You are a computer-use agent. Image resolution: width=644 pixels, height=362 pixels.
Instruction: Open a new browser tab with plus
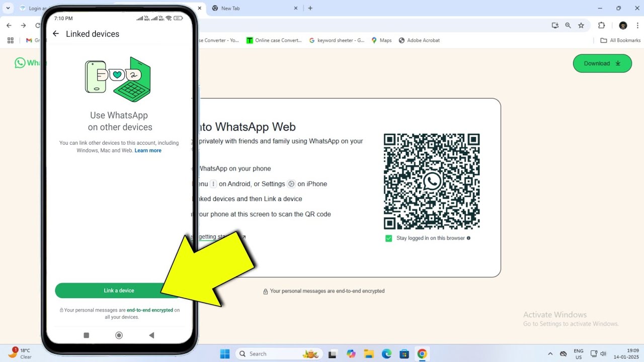click(x=310, y=8)
